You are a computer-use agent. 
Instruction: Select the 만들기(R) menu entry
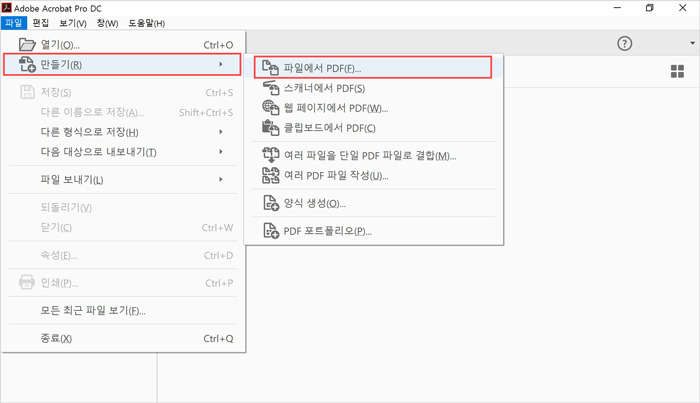pos(123,65)
